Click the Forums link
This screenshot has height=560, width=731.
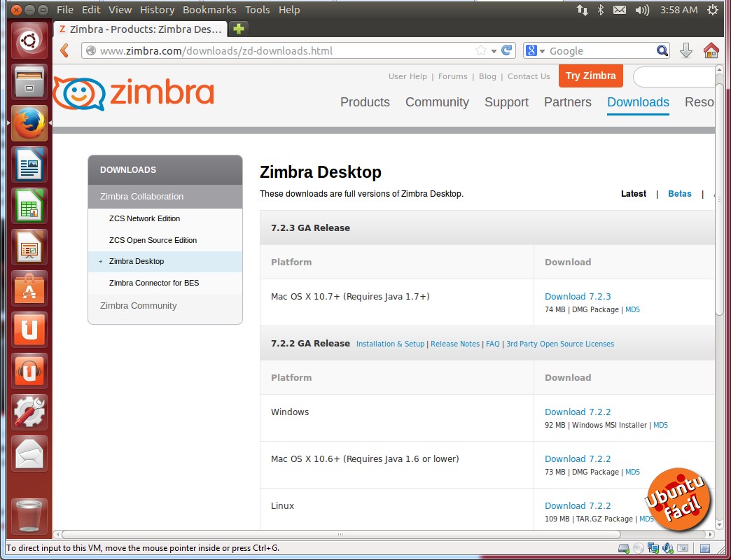pyautogui.click(x=453, y=76)
